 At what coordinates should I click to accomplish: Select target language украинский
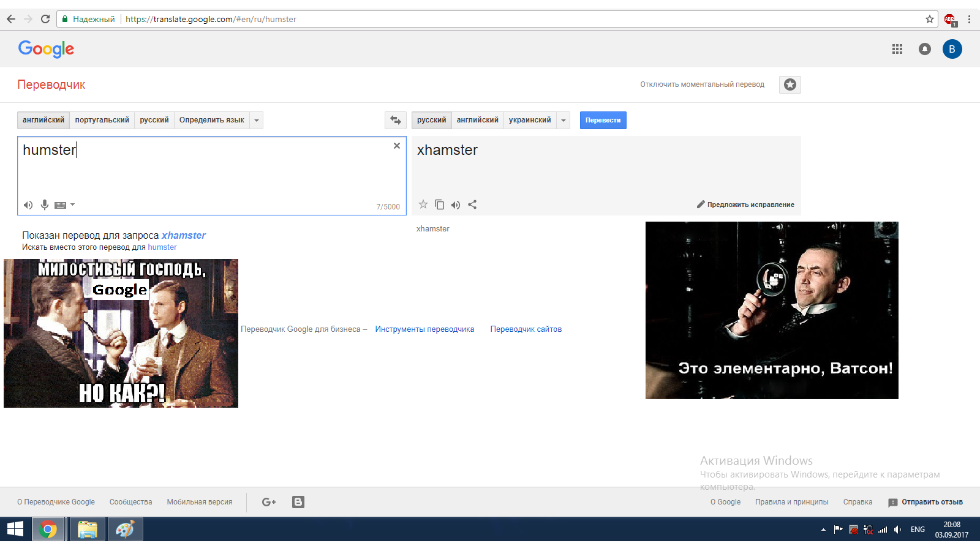click(530, 120)
